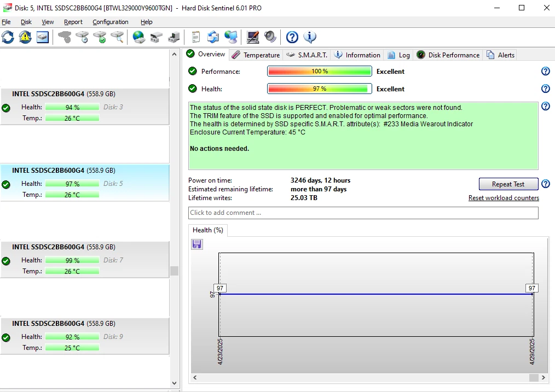
Task: Click the 94 % health bar for Disk 3
Action: 72,107
